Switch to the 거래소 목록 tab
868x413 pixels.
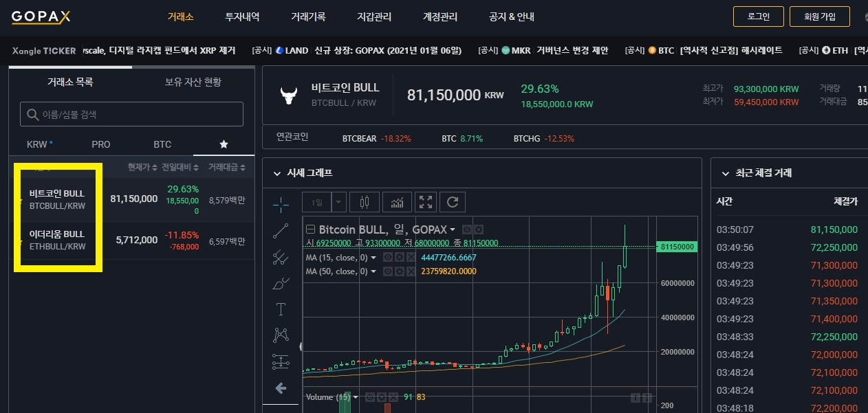[x=70, y=82]
